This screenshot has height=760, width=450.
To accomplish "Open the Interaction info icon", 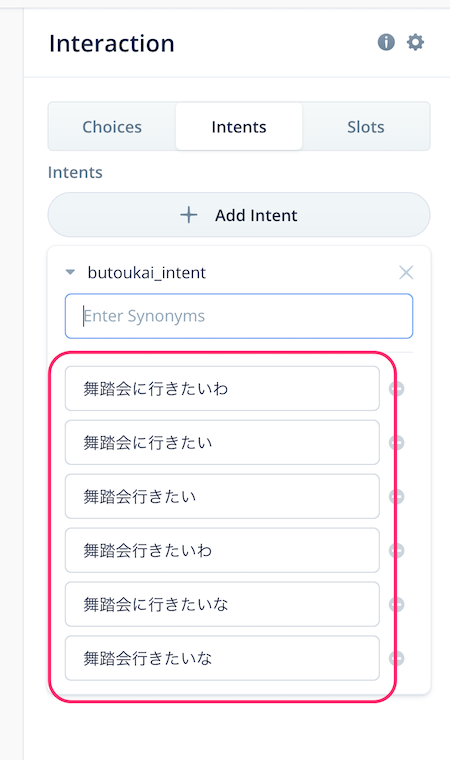I will pyautogui.click(x=386, y=42).
